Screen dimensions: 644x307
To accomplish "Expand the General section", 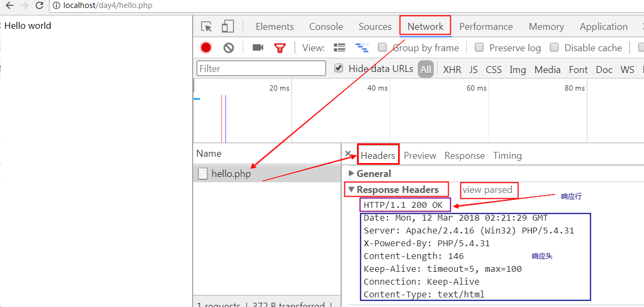I will coord(351,174).
